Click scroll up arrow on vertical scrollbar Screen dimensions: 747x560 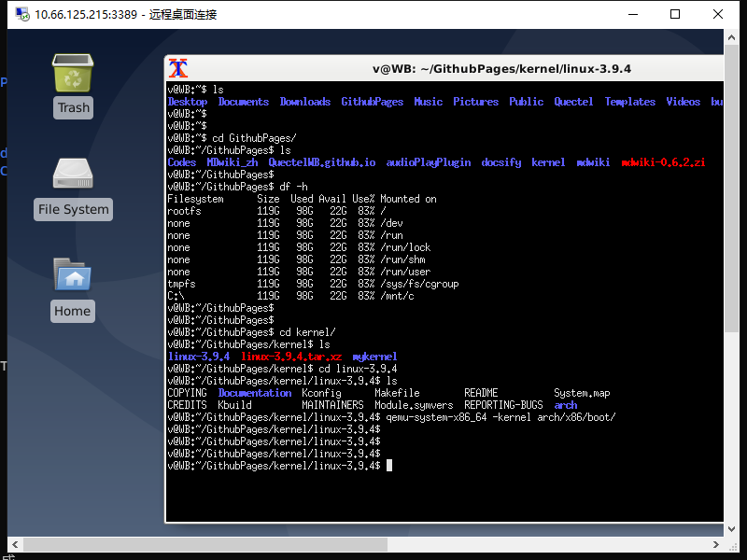coord(732,37)
